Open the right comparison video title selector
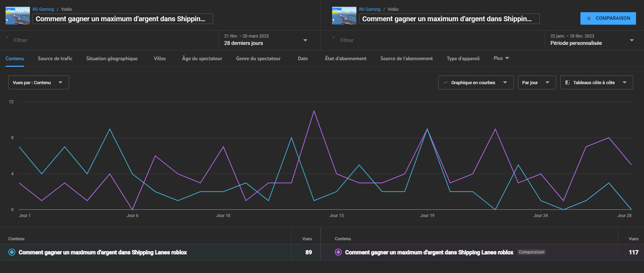Image resolution: width=644 pixels, height=273 pixels. click(449, 19)
